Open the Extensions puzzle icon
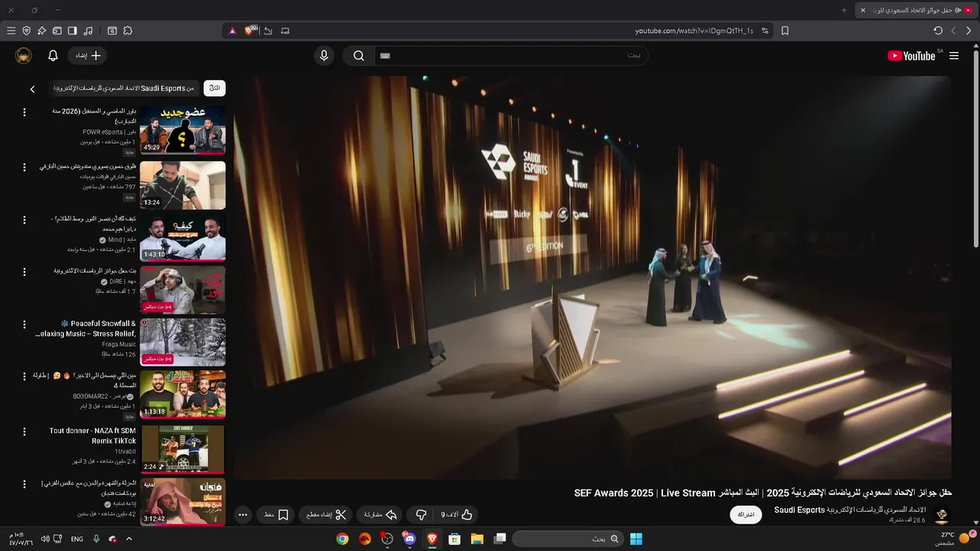This screenshot has width=980, height=551. point(128,31)
